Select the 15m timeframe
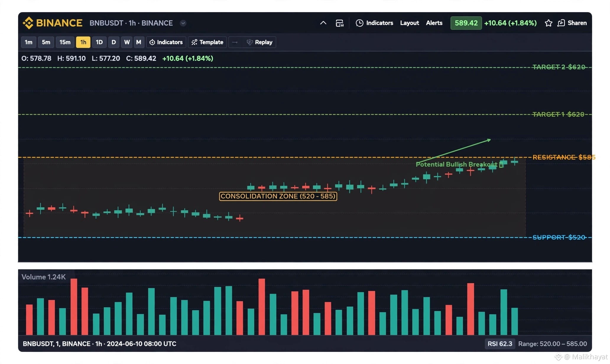 point(65,42)
